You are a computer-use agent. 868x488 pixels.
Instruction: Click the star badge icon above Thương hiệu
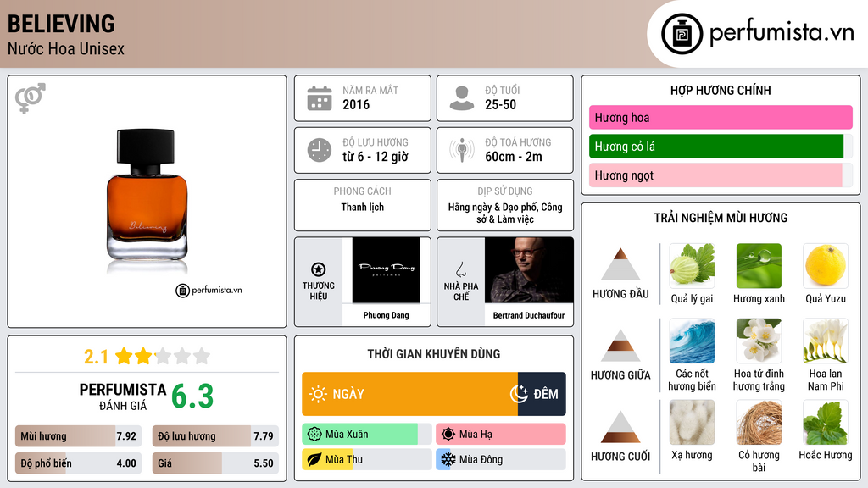pos(319,269)
